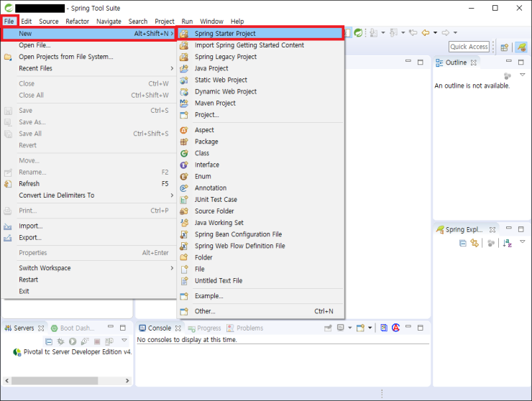Click the Open Perspective icon
Viewport: 532px width, 401px height.
click(504, 47)
